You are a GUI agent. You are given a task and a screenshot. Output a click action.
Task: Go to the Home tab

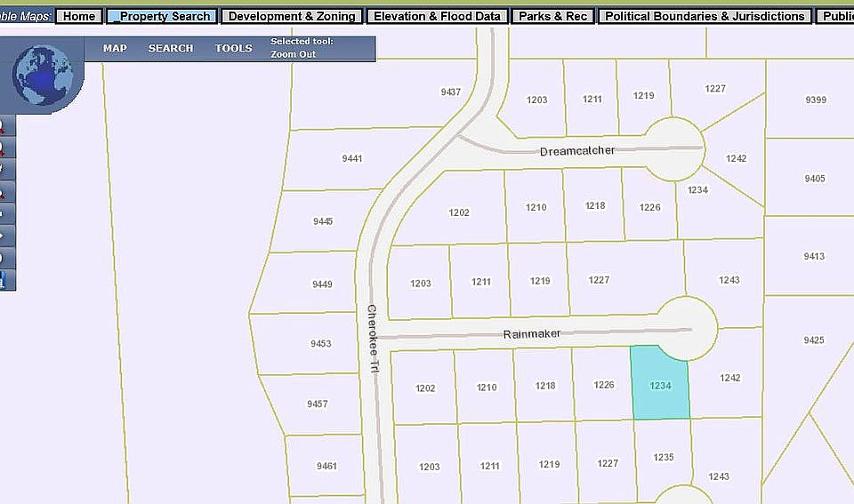tap(79, 16)
